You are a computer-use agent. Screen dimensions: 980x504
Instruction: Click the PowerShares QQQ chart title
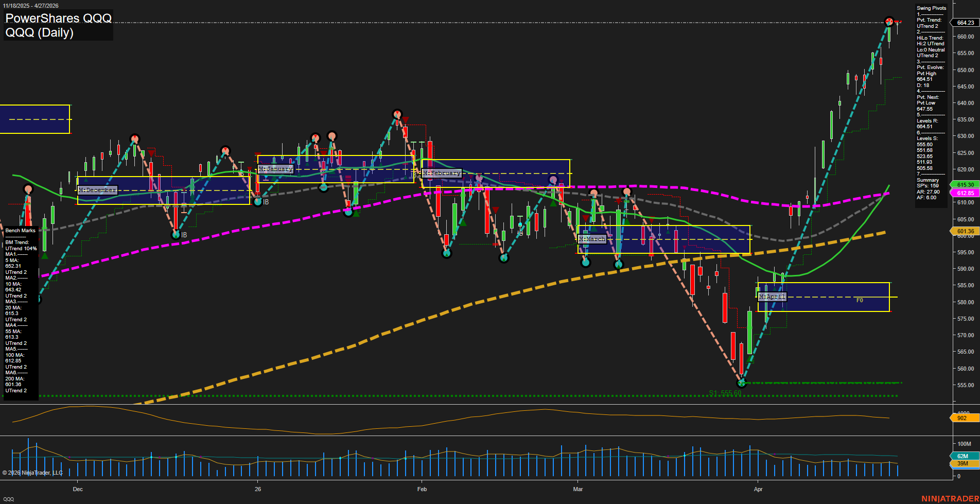pos(58,19)
